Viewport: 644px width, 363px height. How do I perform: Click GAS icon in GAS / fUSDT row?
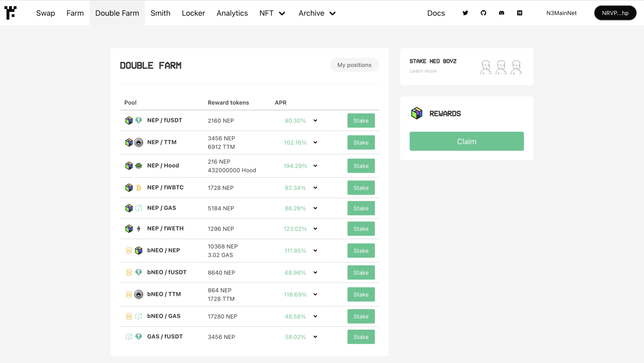point(129,337)
